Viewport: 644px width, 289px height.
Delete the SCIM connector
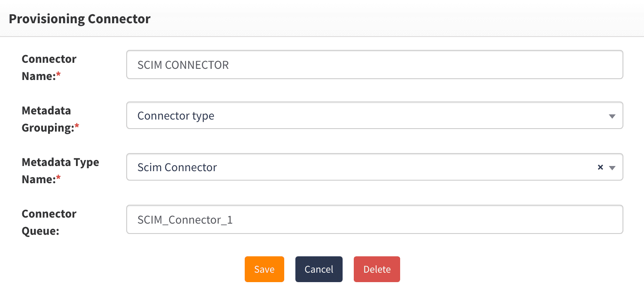pos(377,269)
